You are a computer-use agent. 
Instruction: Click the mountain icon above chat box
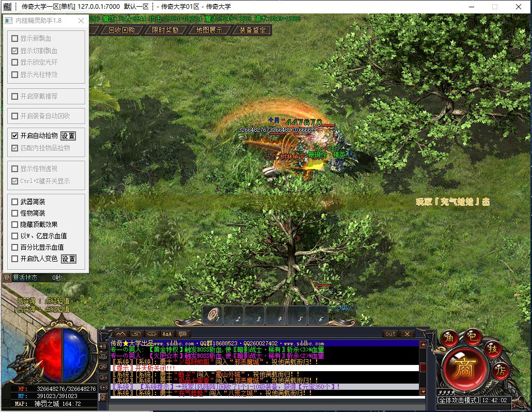(121, 334)
